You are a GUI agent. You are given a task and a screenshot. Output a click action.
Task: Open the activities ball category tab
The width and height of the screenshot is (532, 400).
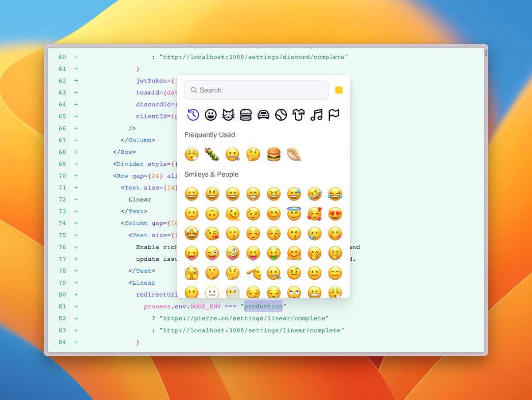281,115
